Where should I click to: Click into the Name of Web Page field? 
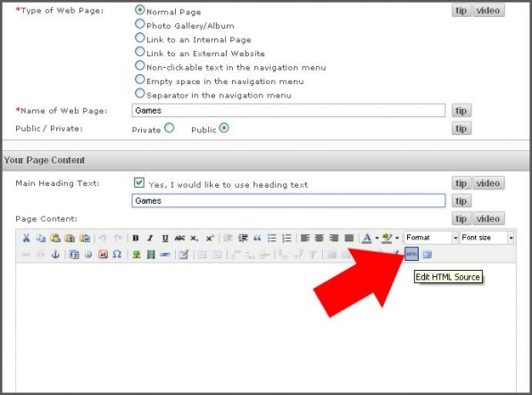pos(288,111)
